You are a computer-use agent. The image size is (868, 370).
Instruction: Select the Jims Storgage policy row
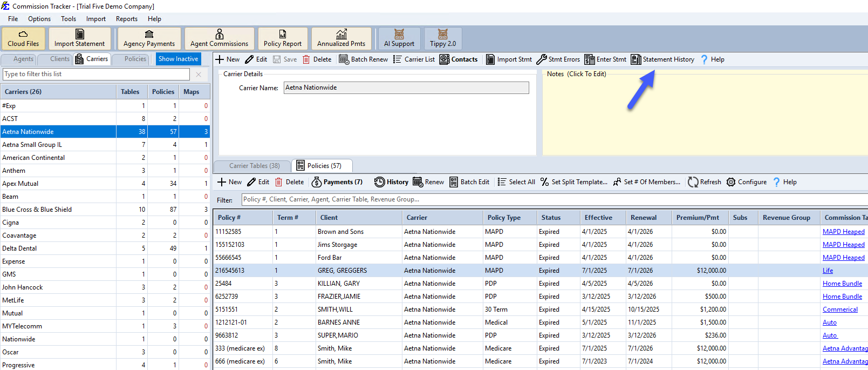541,245
